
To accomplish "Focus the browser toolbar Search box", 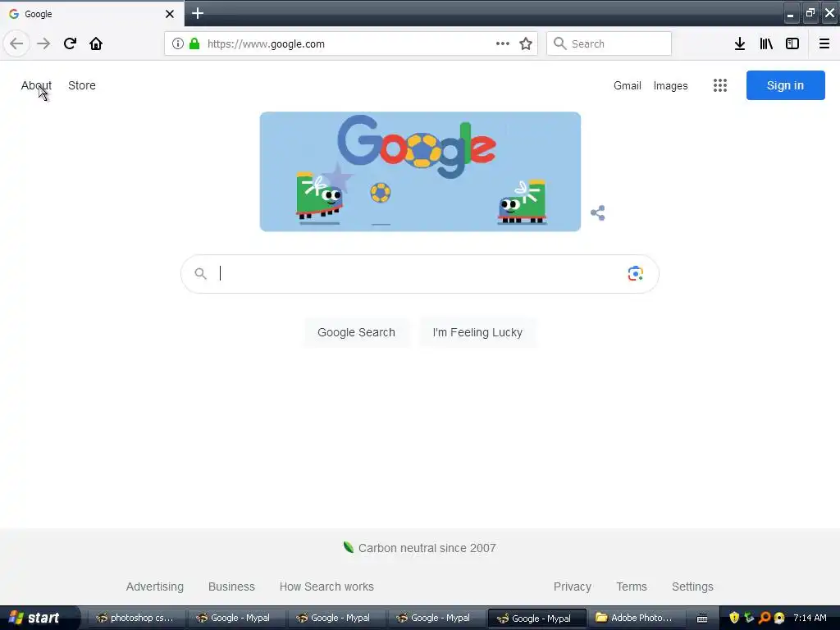I will pos(609,43).
